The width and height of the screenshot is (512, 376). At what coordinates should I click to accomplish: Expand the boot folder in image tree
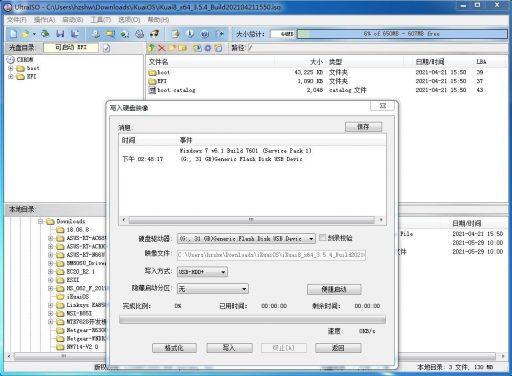[x=11, y=68]
